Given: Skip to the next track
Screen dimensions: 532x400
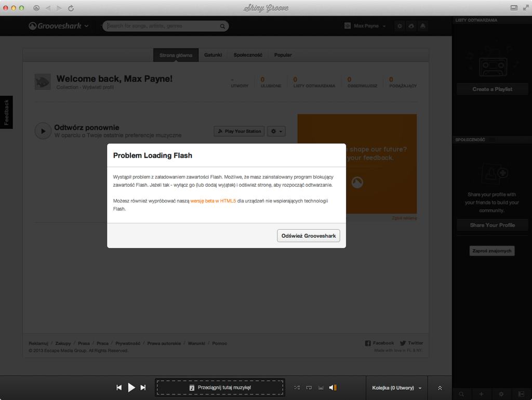Looking at the screenshot, I should 143,388.
